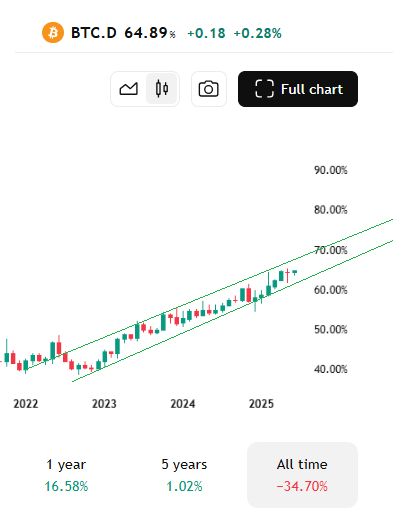This screenshot has height=526, width=393.
Task: Click the 2023 label on the time axis
Action: pos(104,404)
